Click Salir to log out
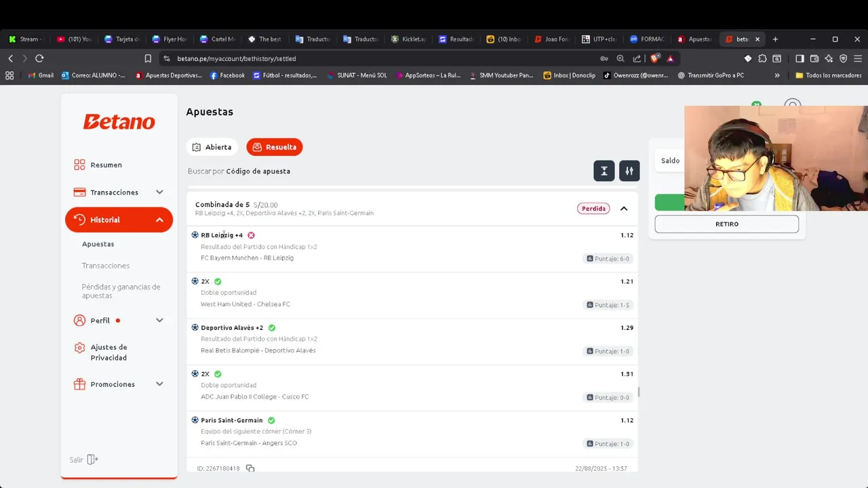This screenshot has width=868, height=488. click(x=83, y=460)
